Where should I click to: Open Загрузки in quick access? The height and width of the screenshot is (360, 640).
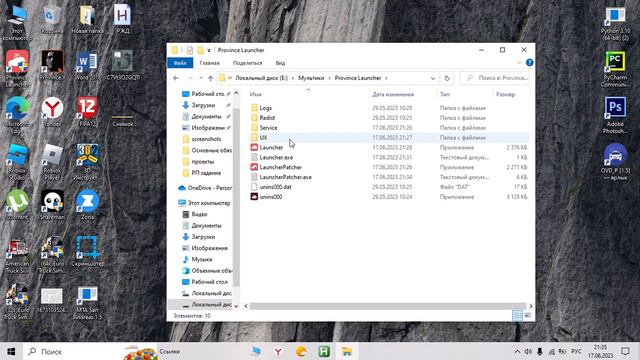[x=203, y=105]
